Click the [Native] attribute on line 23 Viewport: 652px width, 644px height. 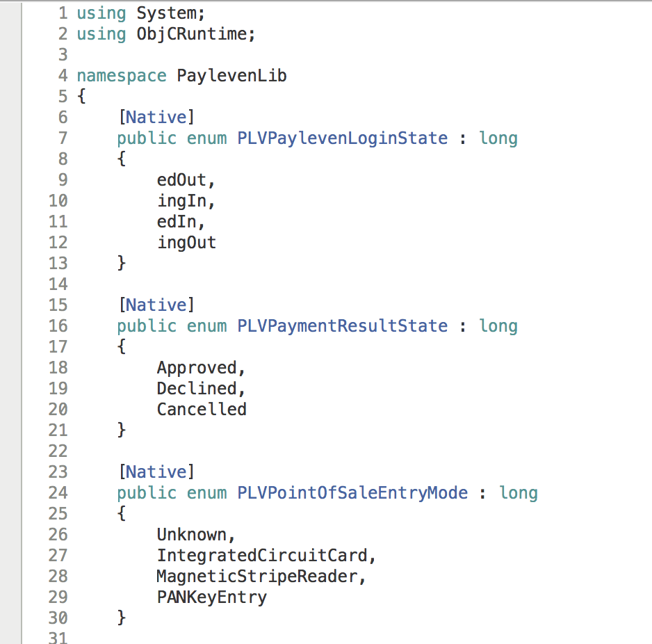pos(156,472)
